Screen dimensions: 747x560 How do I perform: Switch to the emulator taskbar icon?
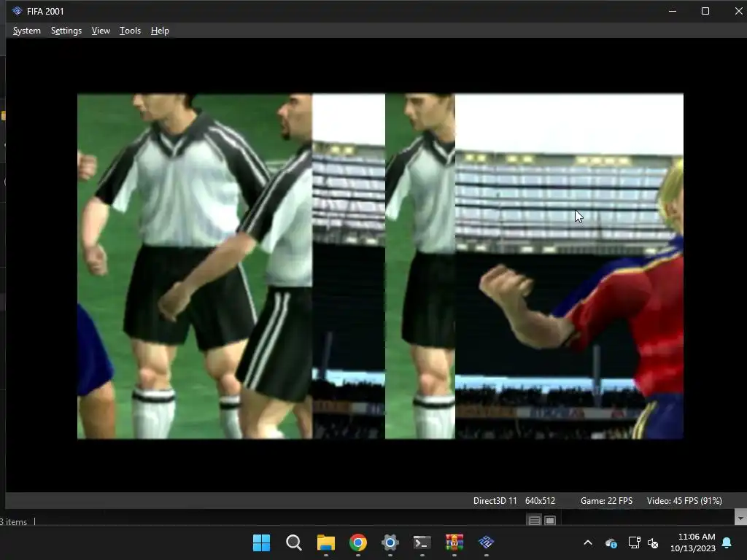(486, 542)
